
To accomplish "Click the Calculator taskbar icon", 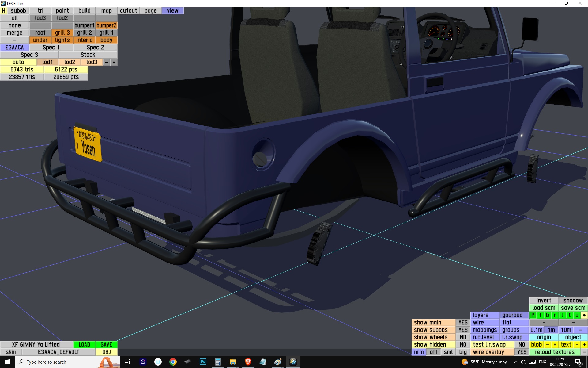I will click(x=218, y=362).
